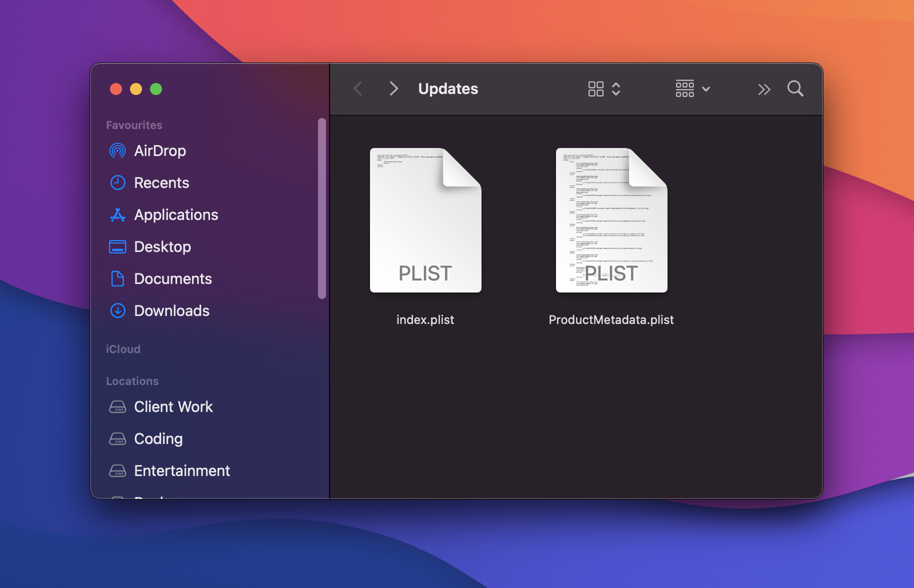
Task: Go to the Desktop folder
Action: tap(162, 246)
